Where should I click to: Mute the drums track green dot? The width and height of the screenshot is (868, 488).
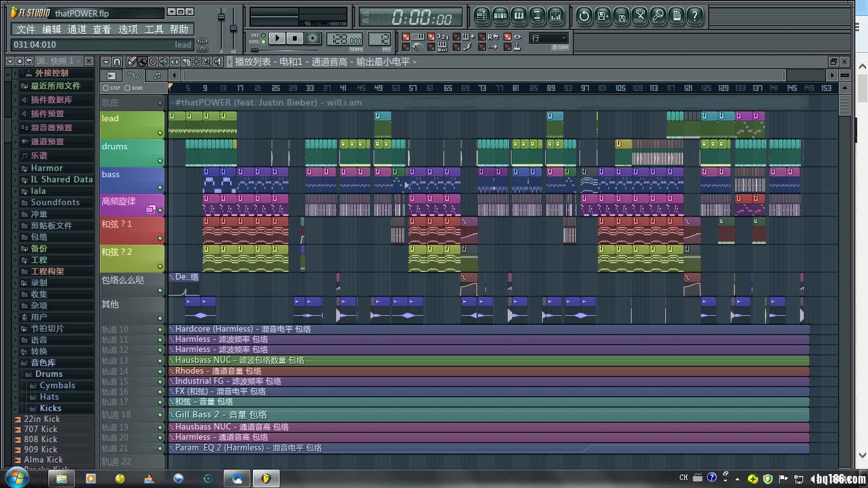(160, 161)
